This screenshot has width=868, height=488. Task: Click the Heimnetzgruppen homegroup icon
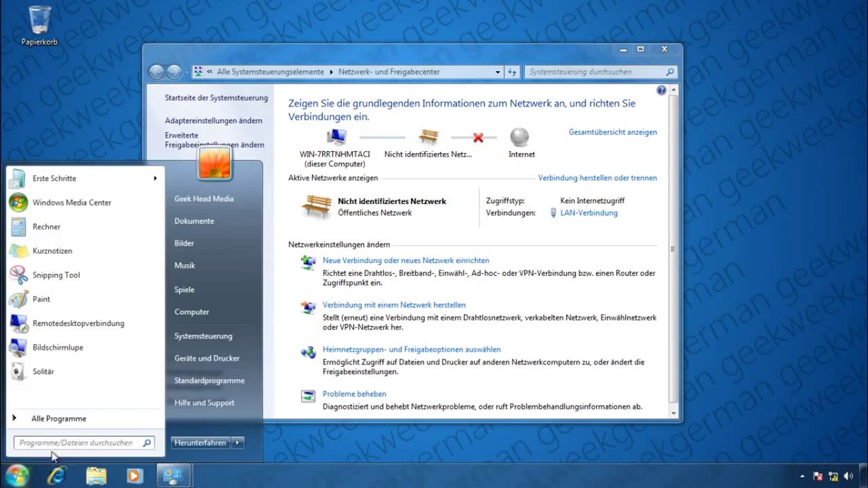coord(309,352)
